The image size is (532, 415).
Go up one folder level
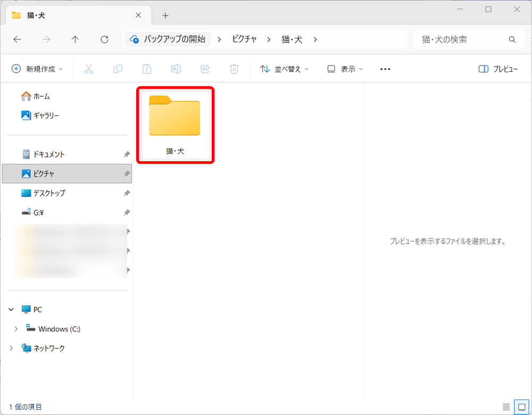pyautogui.click(x=75, y=39)
